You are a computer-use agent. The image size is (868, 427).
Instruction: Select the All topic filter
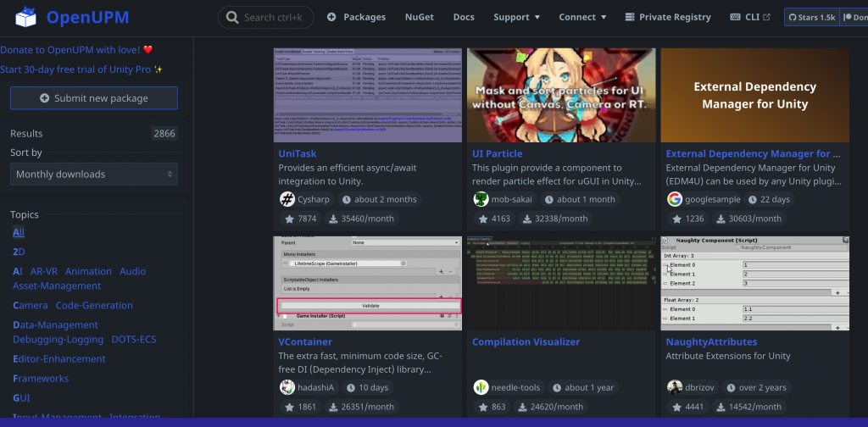click(19, 232)
